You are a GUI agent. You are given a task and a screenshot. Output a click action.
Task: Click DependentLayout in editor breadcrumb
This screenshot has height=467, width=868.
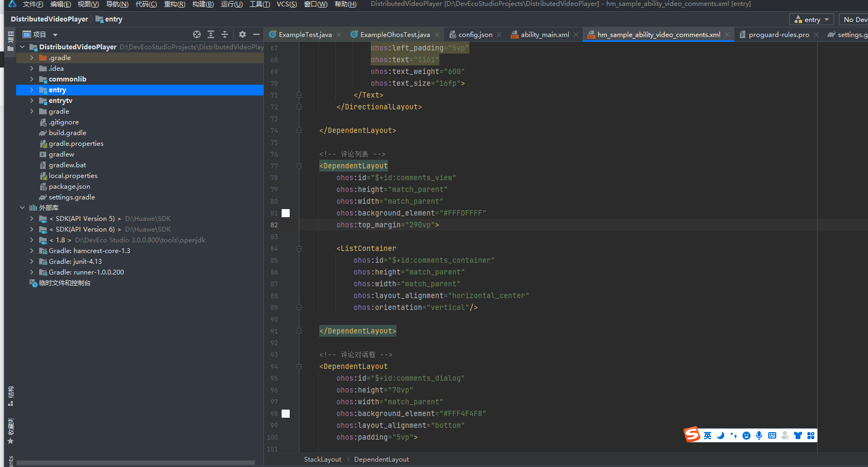(x=381, y=459)
